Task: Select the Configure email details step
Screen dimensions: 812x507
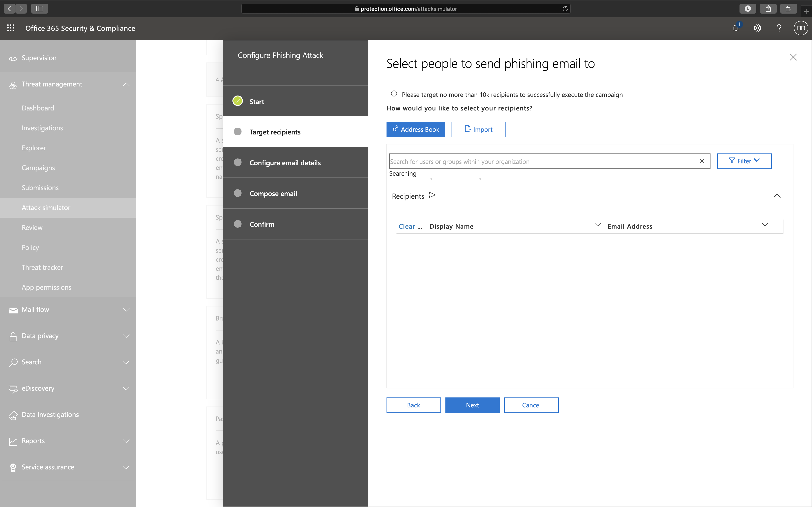Action: click(285, 163)
